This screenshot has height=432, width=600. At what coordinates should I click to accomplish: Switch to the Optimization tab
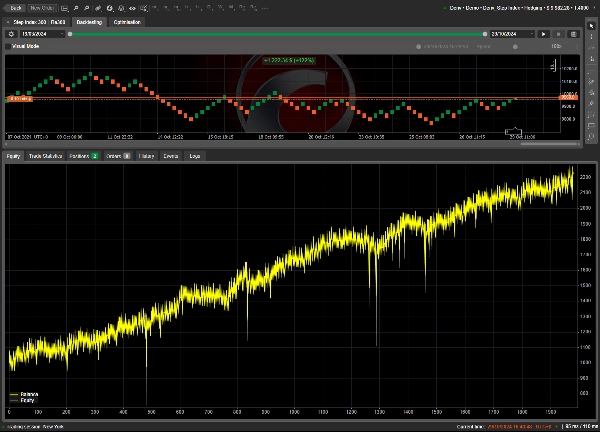pos(127,22)
